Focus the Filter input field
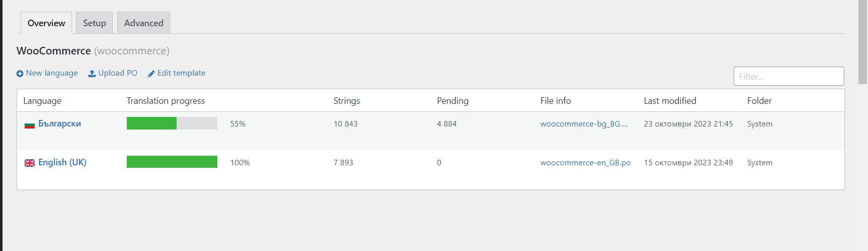 (788, 76)
